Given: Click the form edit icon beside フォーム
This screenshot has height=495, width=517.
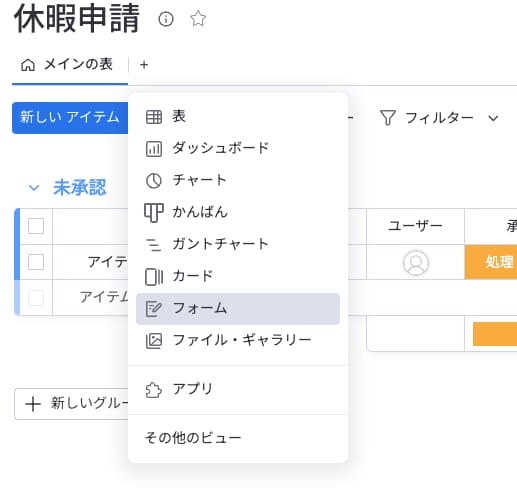Looking at the screenshot, I should coord(154,309).
